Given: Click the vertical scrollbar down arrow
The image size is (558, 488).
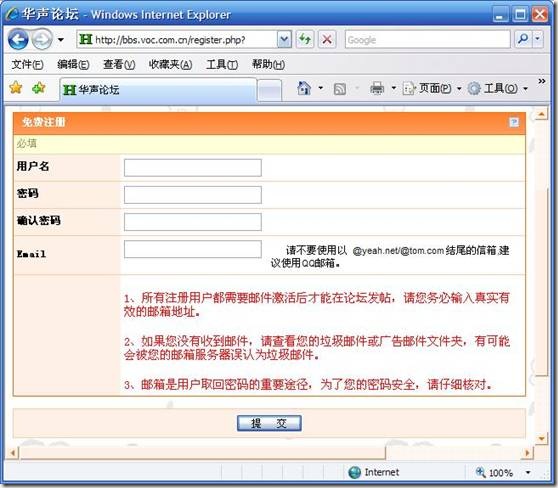Looking at the screenshot, I should (541, 439).
